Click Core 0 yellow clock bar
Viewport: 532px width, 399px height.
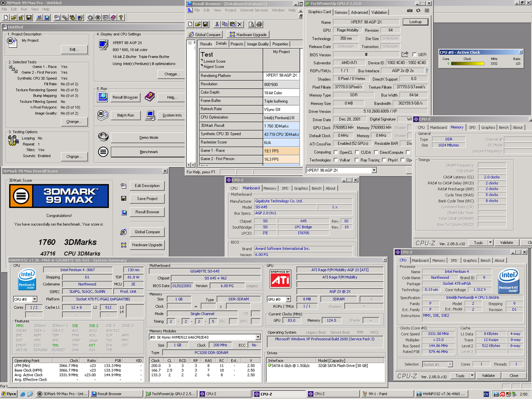468,64
